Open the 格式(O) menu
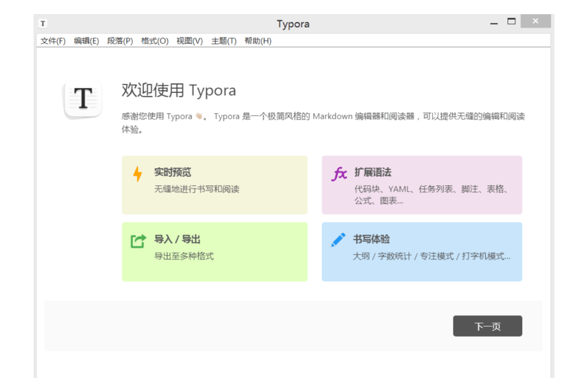 click(155, 41)
